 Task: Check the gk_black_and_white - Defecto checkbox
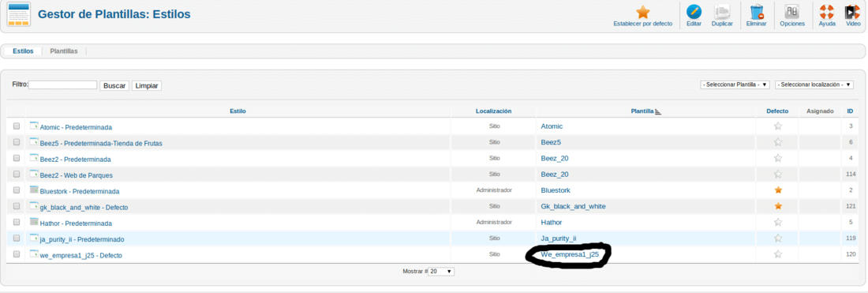click(x=17, y=206)
